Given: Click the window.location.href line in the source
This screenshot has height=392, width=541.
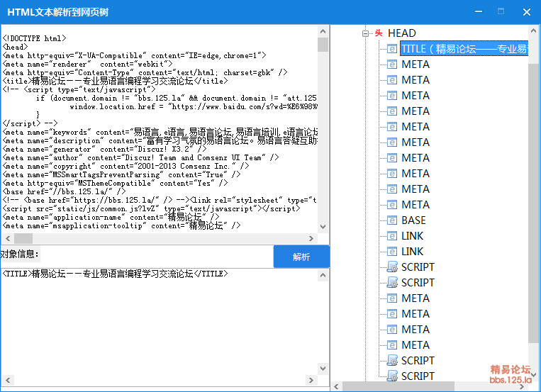Looking at the screenshot, I should [194, 106].
